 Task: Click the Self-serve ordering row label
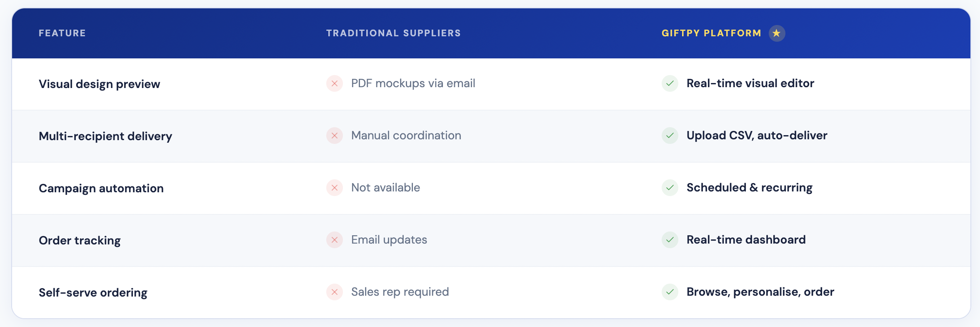click(x=93, y=293)
